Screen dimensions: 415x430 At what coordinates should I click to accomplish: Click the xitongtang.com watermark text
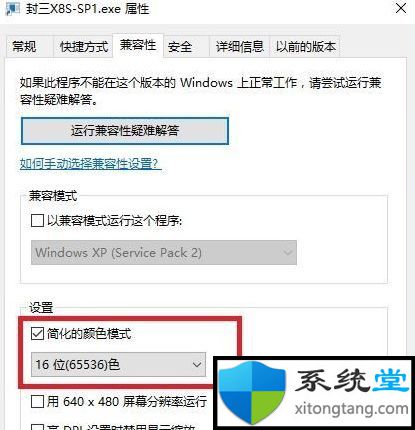pos(351,409)
